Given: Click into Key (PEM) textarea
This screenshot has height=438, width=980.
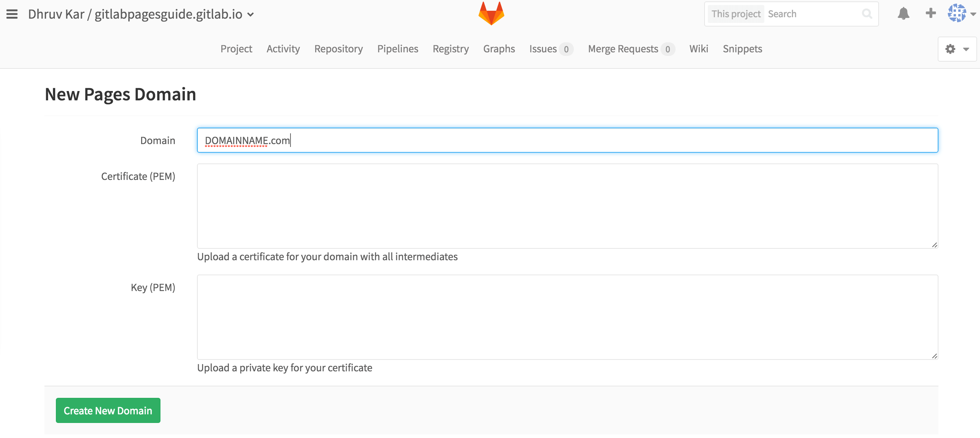Looking at the screenshot, I should click(x=567, y=317).
